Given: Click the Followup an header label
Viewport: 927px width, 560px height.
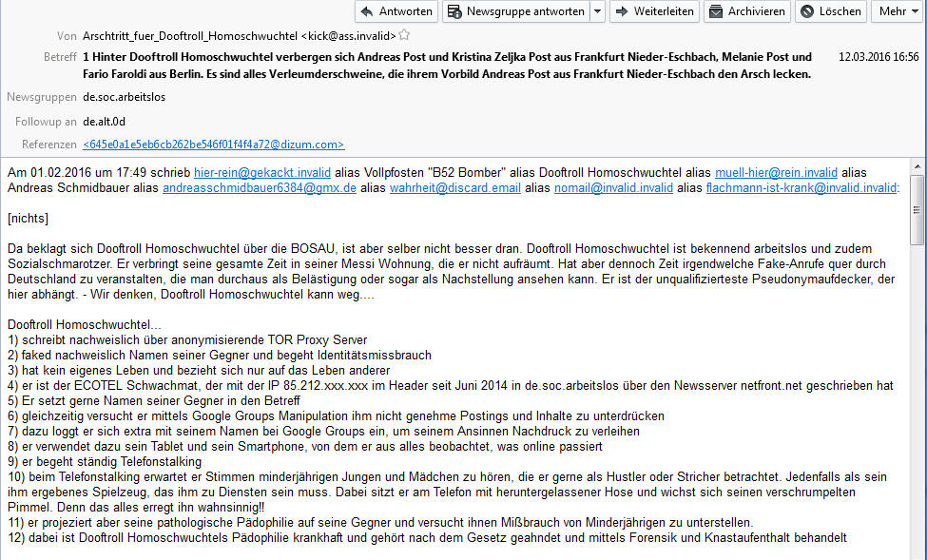Looking at the screenshot, I should coord(47,122).
